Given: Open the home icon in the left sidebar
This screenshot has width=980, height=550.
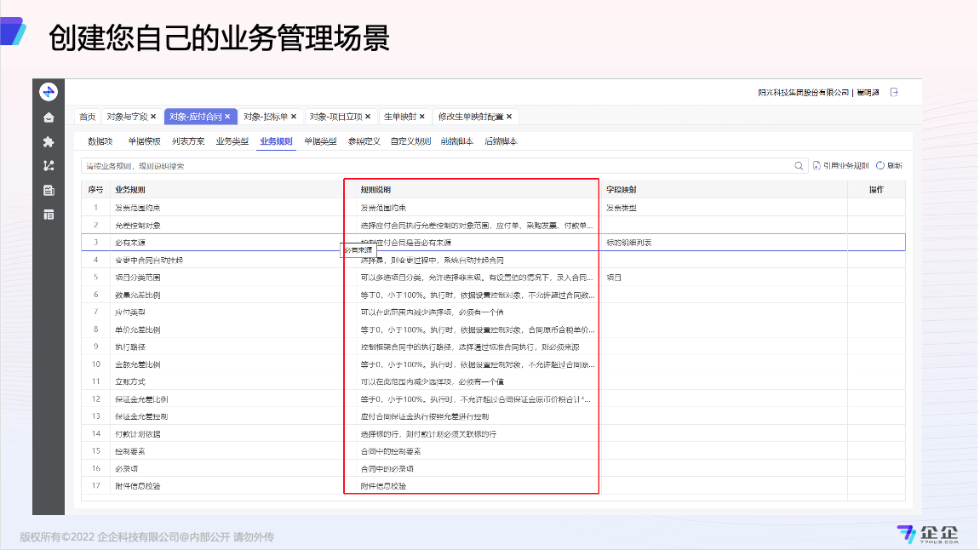Looking at the screenshot, I should (49, 117).
